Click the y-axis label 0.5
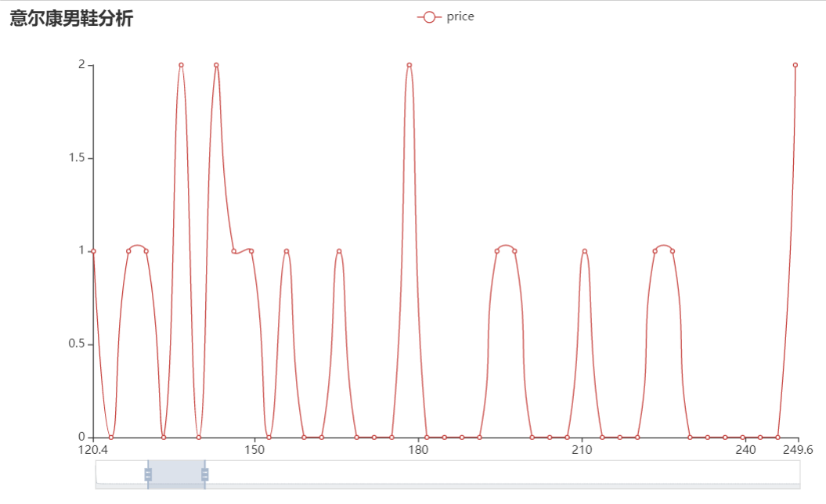Screen dimensions: 826x504 click(x=77, y=344)
